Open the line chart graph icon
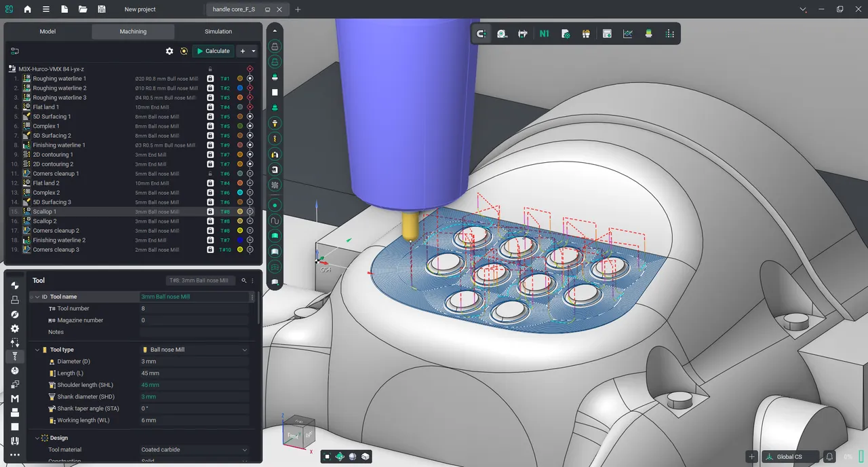868x467 pixels. pos(628,33)
